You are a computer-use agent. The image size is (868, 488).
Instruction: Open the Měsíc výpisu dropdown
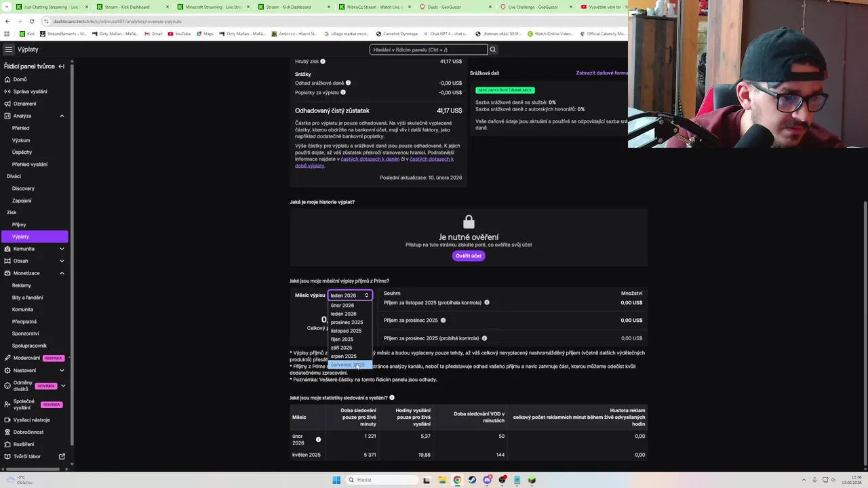[x=350, y=296]
